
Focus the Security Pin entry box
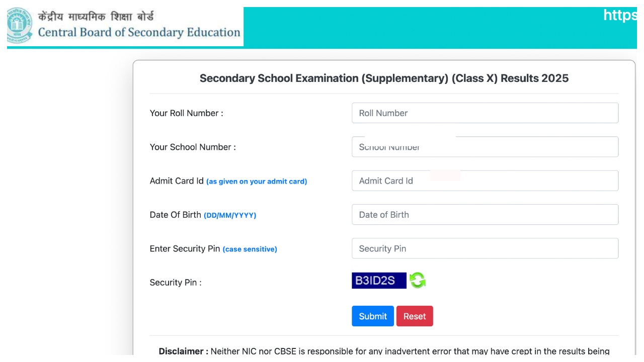485,248
